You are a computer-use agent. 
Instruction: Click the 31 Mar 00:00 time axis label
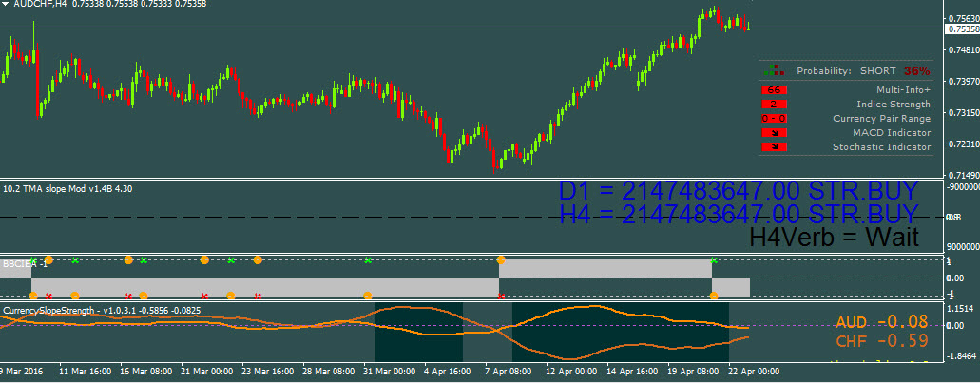click(388, 370)
